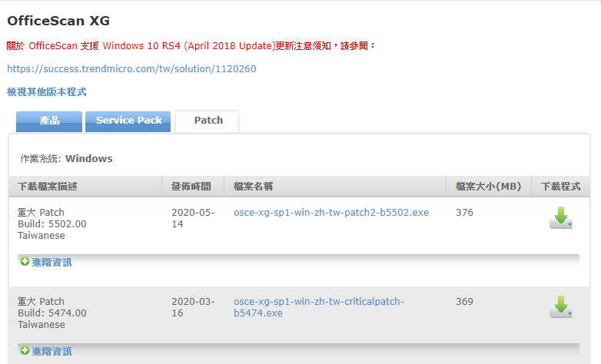Select the red Windows 10 RS4 notice text
The height and width of the screenshot is (364, 601).
(x=191, y=46)
